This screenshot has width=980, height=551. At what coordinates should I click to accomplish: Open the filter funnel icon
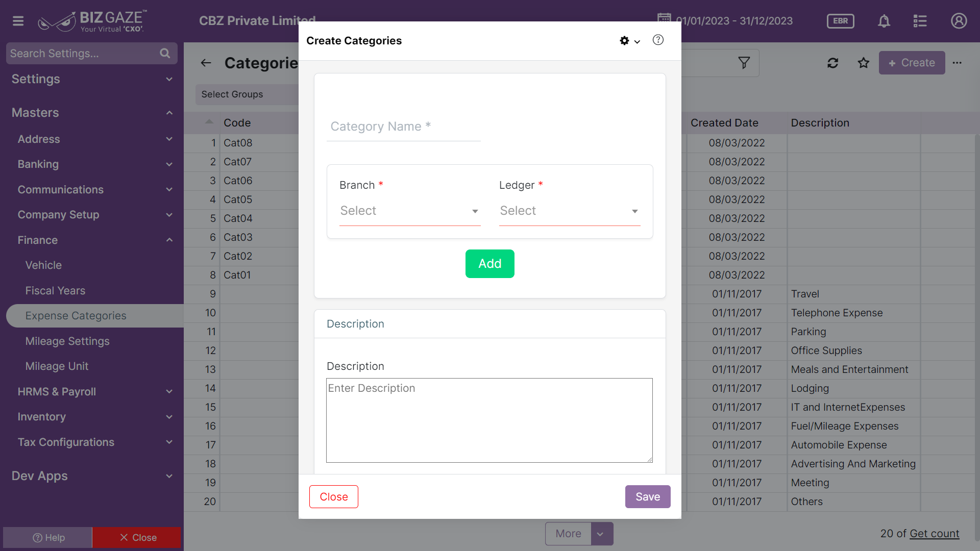(x=744, y=63)
